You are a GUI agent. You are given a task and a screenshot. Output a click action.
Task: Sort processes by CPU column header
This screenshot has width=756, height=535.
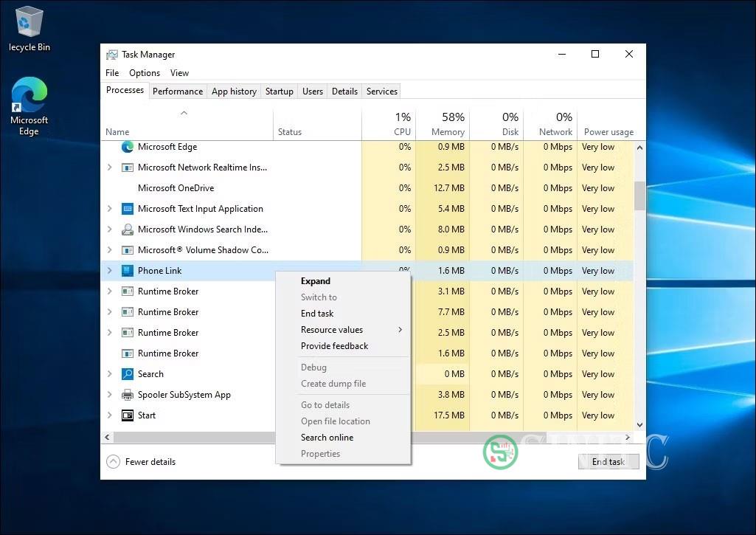click(389, 125)
